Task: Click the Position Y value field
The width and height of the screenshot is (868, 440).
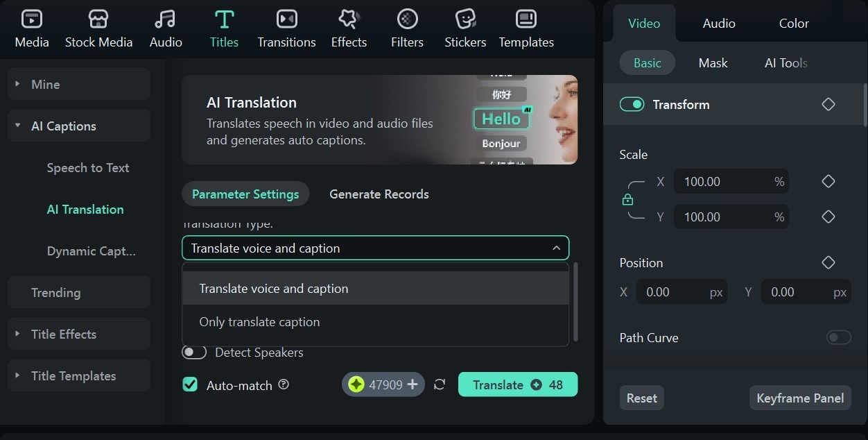Action: point(806,292)
